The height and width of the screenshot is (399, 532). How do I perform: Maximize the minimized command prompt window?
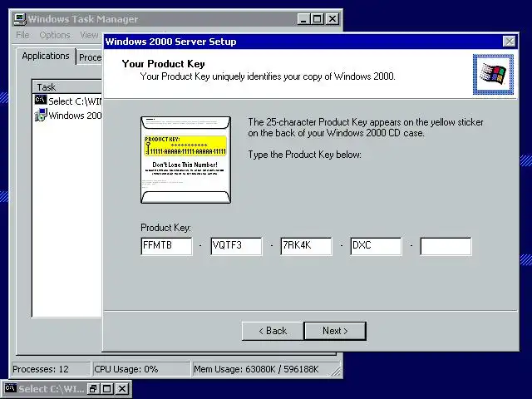tap(106, 389)
